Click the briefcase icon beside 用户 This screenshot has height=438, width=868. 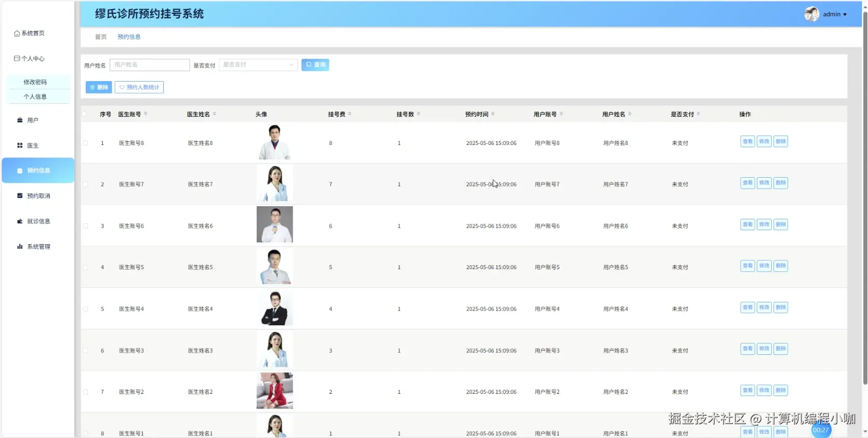tap(20, 120)
